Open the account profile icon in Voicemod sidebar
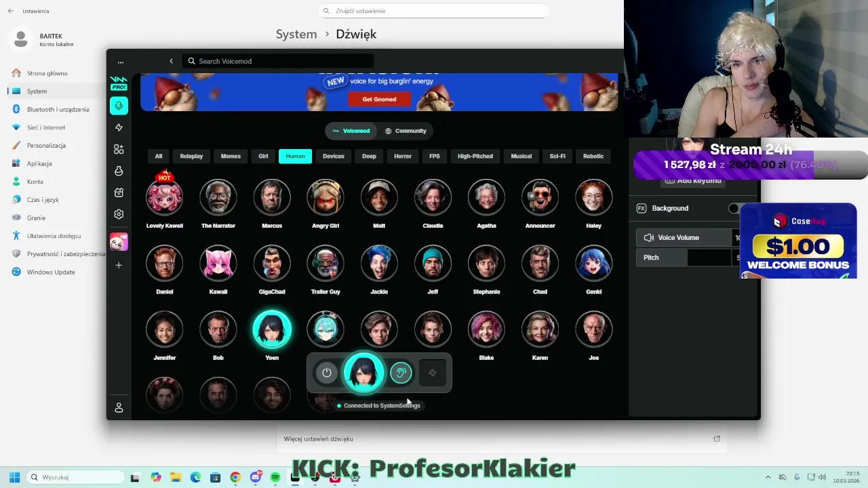Image resolution: width=868 pixels, height=488 pixels. pos(119,407)
